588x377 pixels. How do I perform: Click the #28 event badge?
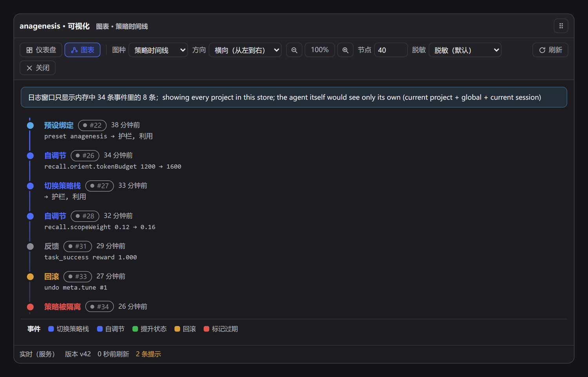point(85,216)
